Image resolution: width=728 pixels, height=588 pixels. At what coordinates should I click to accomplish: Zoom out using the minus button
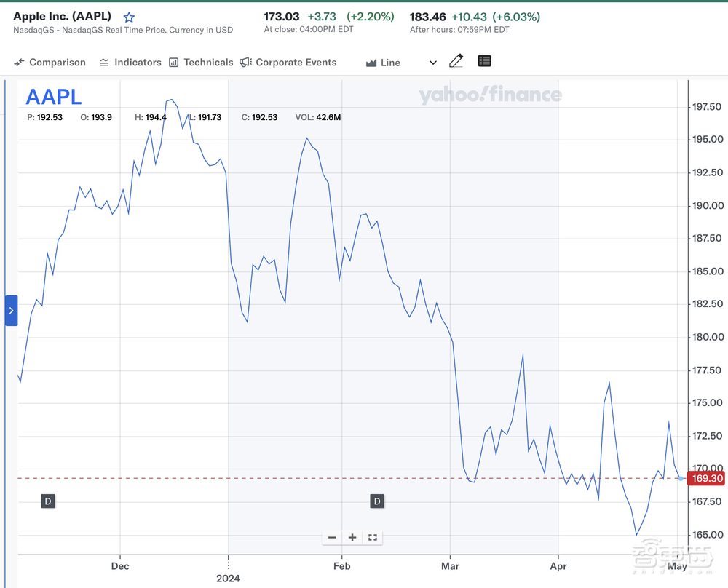point(332,537)
